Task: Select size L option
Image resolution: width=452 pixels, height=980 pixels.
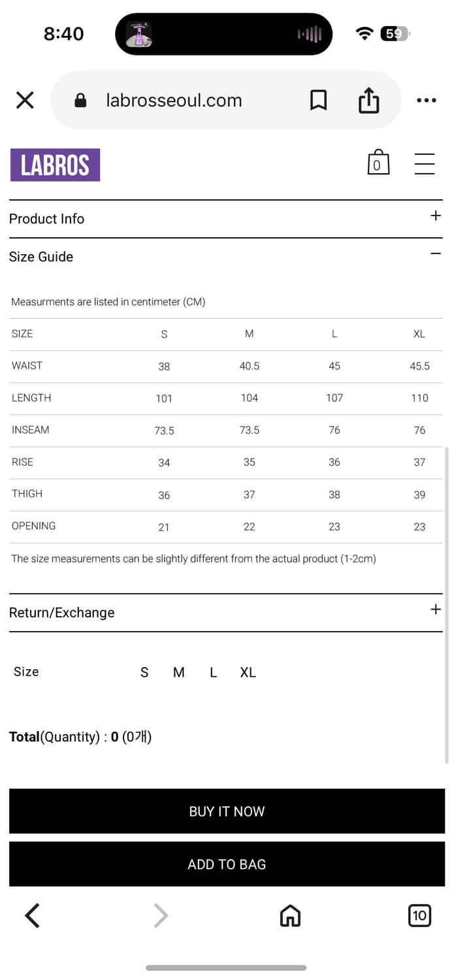Action: click(213, 672)
